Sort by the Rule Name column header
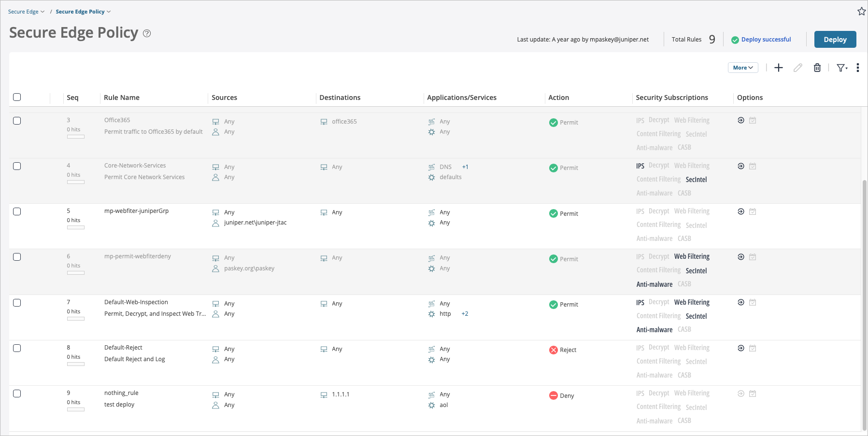 tap(122, 98)
